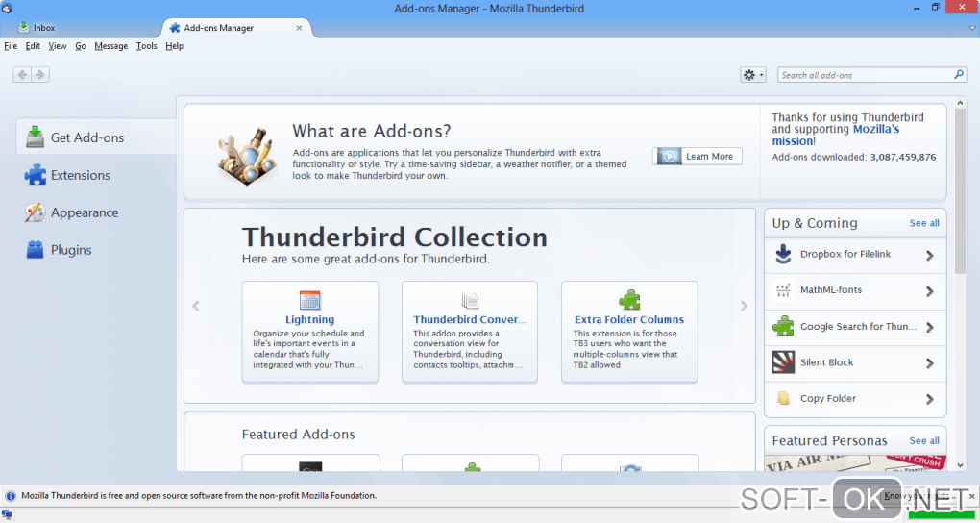
Task: Close the Add-ons Manager tab
Action: point(299,28)
